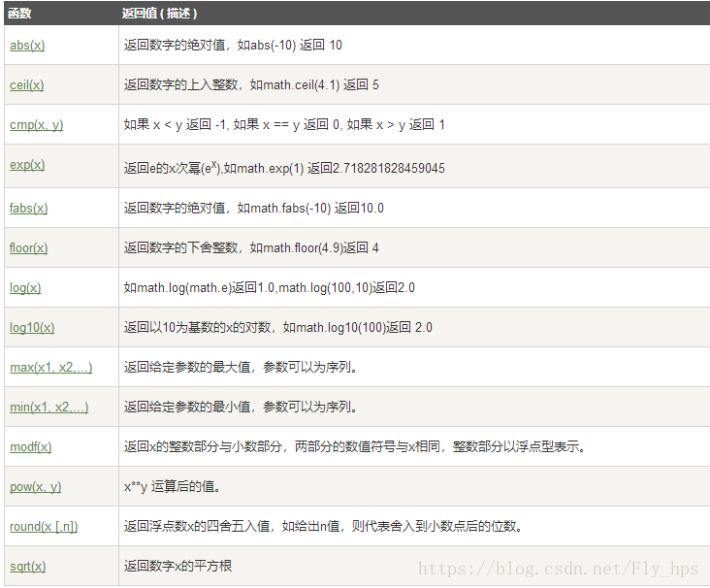Screen dimensions: 710x588
Task: Open the abs(x) function link
Action: pos(27,46)
